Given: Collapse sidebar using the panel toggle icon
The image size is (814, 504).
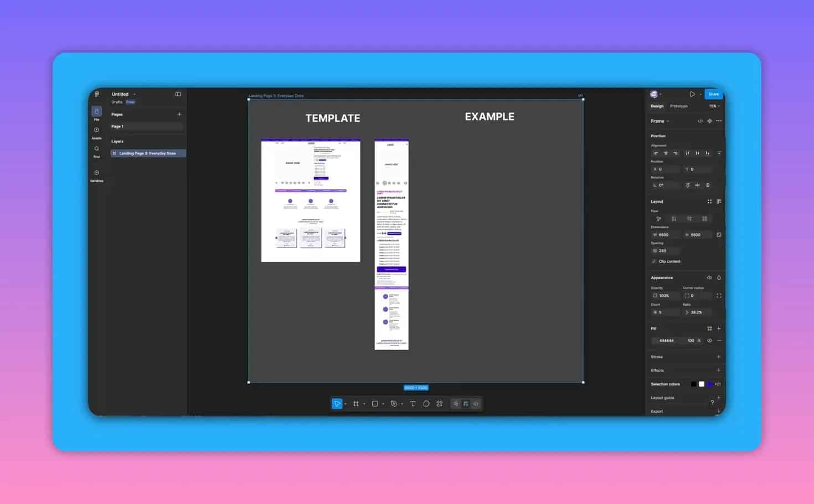Looking at the screenshot, I should tap(178, 94).
